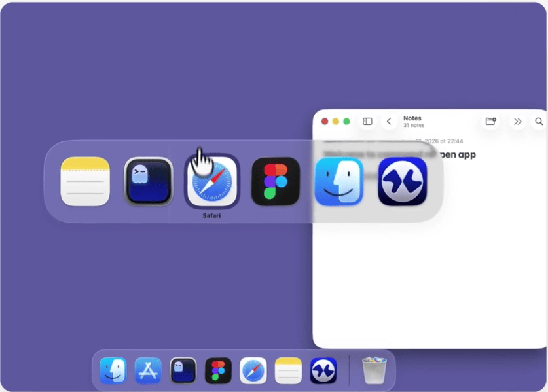548x392 pixels.
Task: Open the ghost terminal app in the Dock
Action: coord(183,370)
